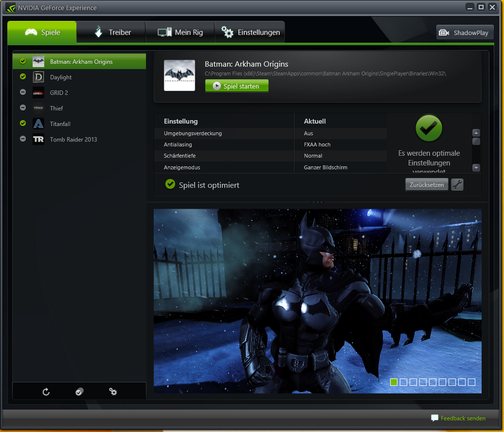Open the Mein Rig tab
Screen dimensions: 504x432
pyautogui.click(x=180, y=32)
